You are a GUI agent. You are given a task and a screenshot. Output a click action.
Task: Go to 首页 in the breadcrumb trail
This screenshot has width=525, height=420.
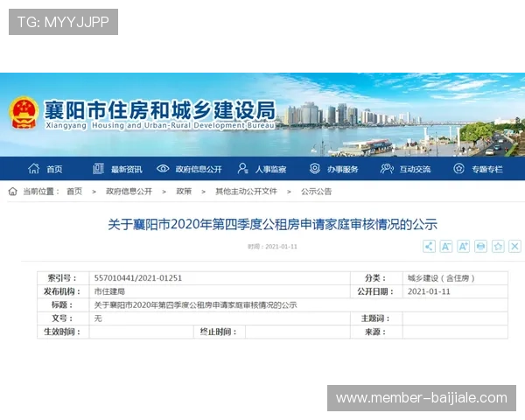(74, 192)
